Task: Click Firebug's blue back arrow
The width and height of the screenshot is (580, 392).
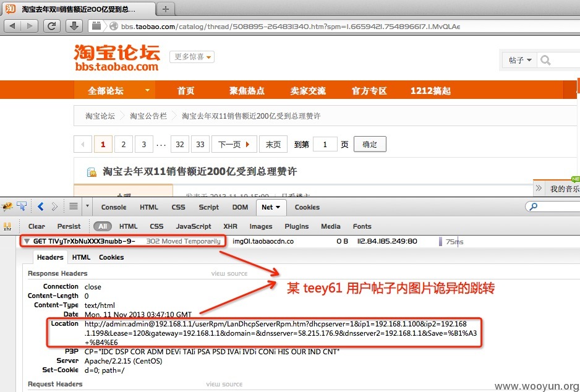Action: (41, 207)
